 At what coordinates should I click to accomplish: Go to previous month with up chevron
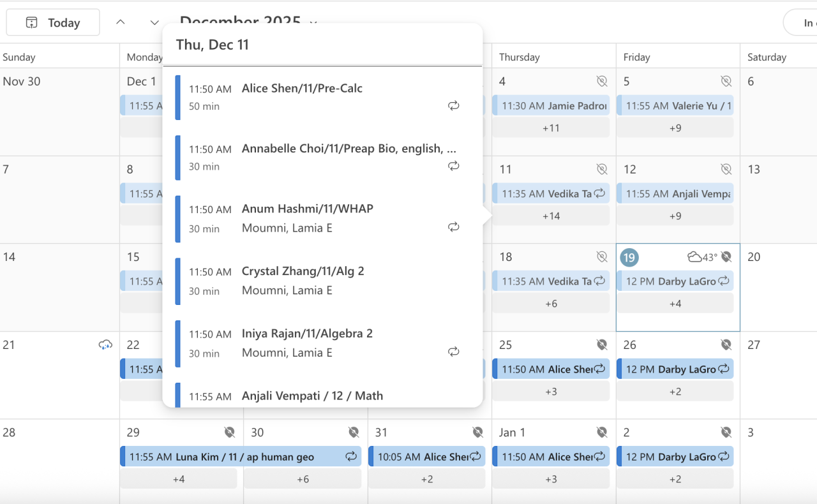[x=121, y=22]
